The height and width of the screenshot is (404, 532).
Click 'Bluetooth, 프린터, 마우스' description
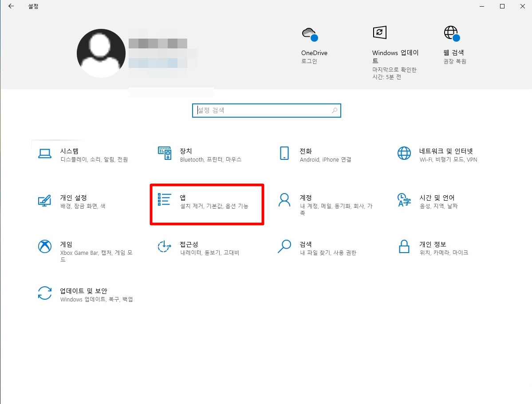(x=211, y=159)
